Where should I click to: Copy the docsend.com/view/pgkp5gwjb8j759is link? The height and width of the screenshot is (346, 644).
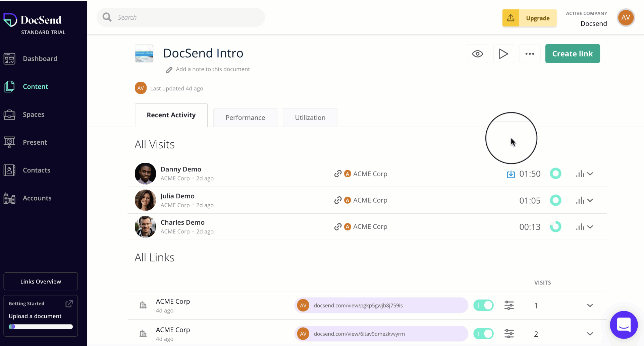381,305
